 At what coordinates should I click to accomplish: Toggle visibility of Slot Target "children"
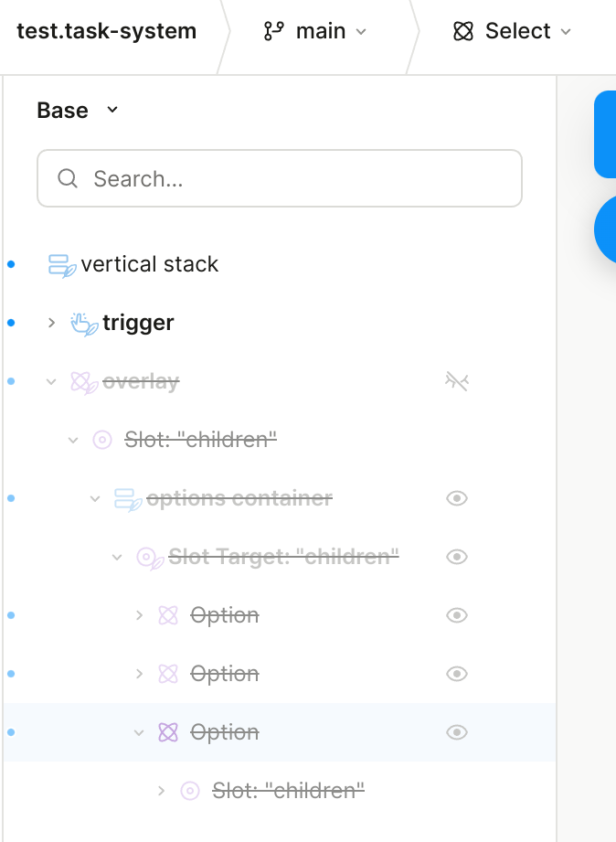(x=457, y=557)
